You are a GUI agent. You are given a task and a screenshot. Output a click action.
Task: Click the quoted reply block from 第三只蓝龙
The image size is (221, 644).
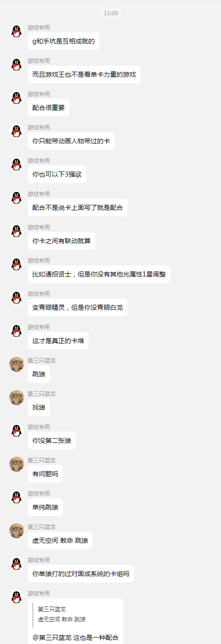pyautogui.click(x=75, y=614)
